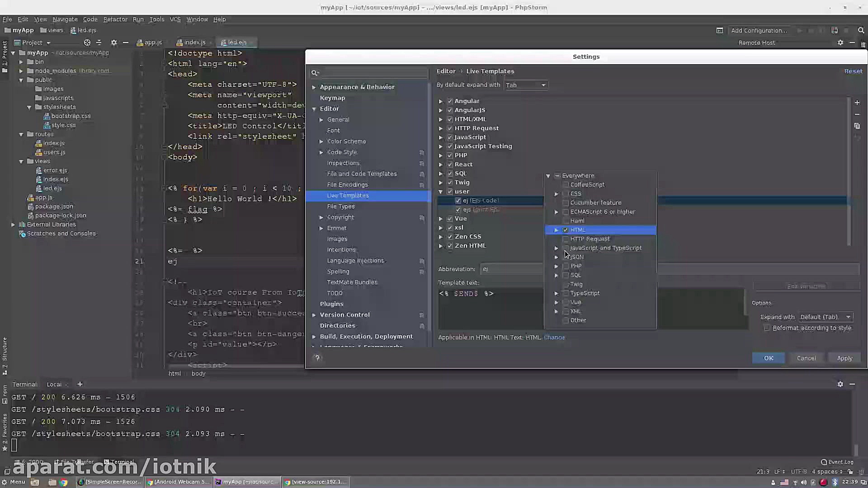Open the default expand key dropdown

[x=526, y=85]
